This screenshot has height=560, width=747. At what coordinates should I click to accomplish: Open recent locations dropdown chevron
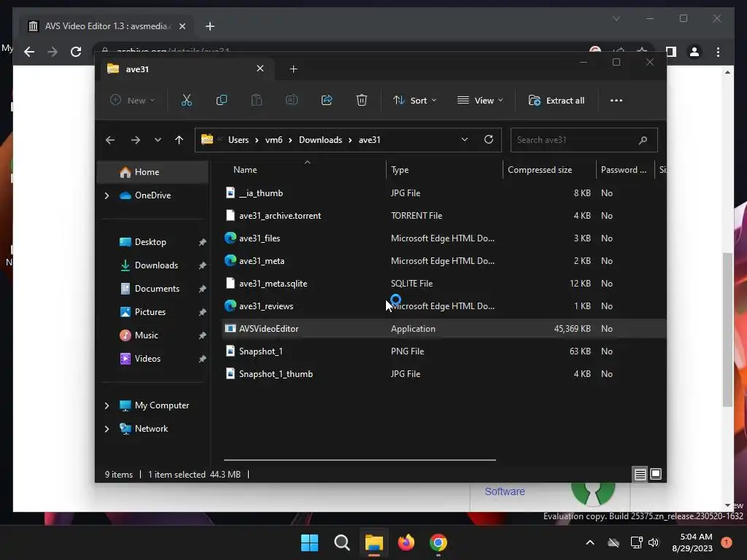pos(158,140)
